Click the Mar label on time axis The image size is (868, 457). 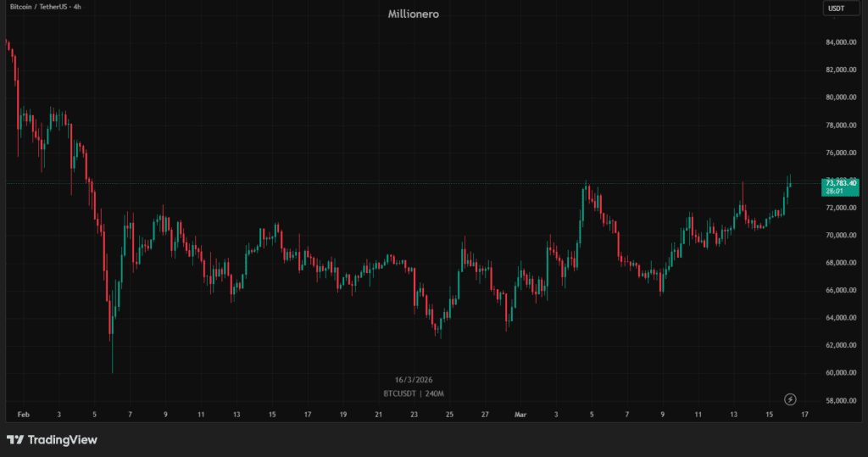(520, 415)
